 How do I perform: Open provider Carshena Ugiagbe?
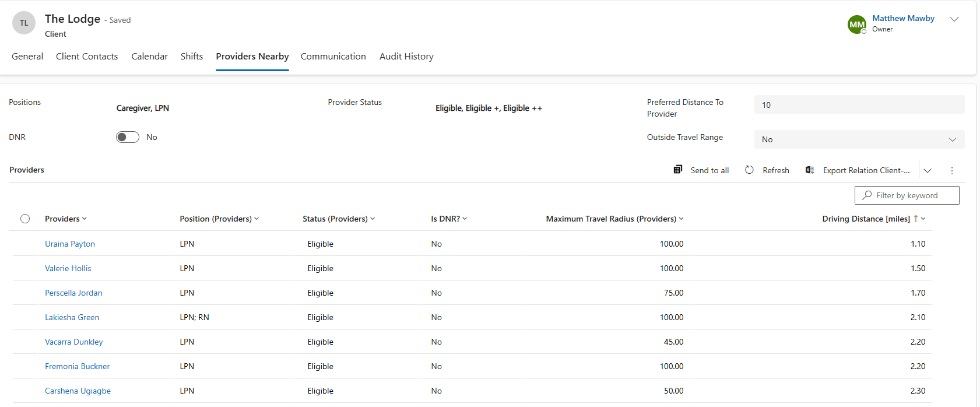[78, 391]
